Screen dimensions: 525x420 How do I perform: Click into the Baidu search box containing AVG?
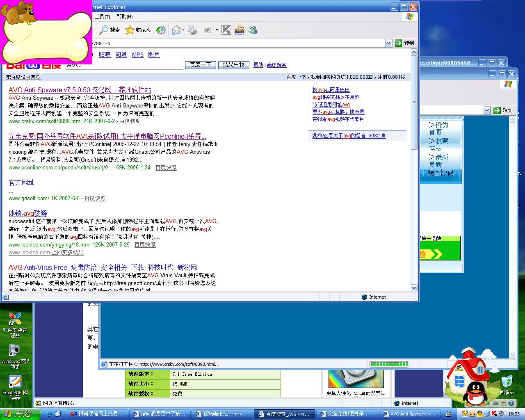[124, 65]
